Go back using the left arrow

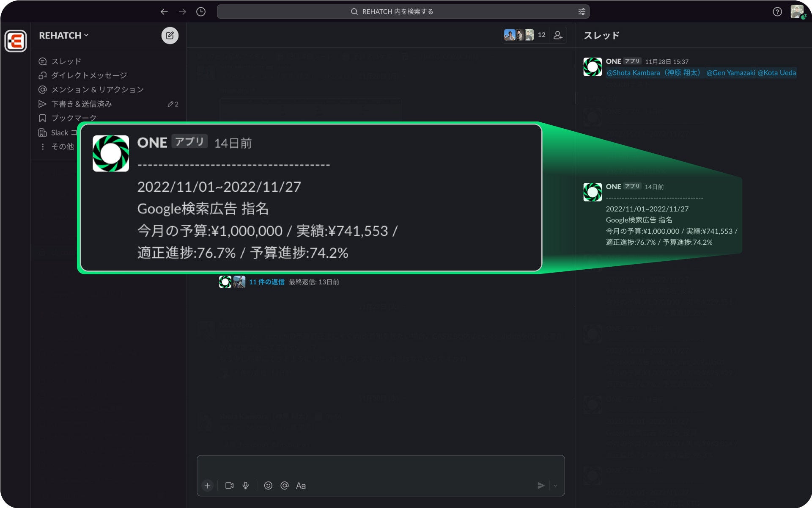pyautogui.click(x=164, y=12)
